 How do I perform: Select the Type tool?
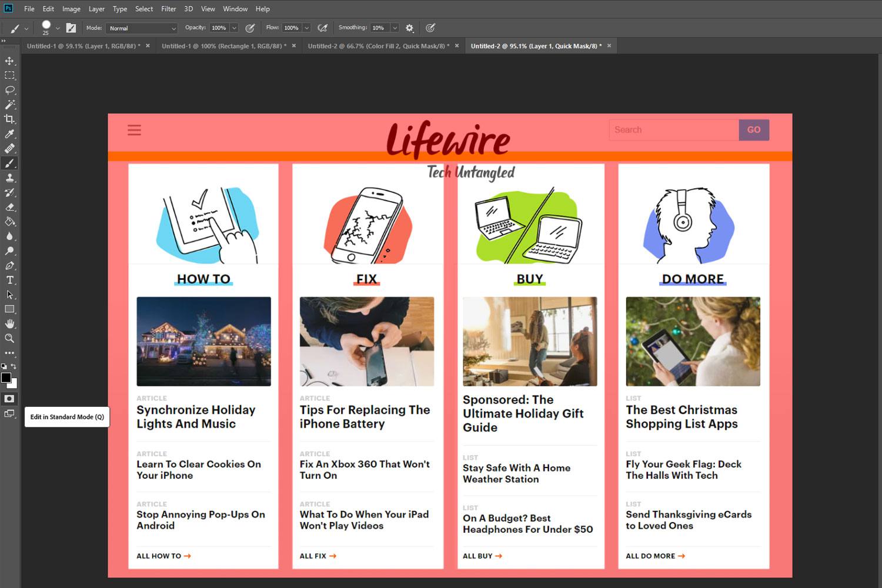pyautogui.click(x=9, y=280)
